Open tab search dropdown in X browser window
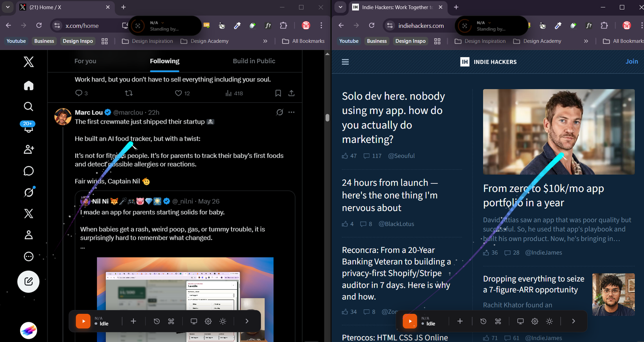Screen dimensions: 644x342 pyautogui.click(x=8, y=7)
